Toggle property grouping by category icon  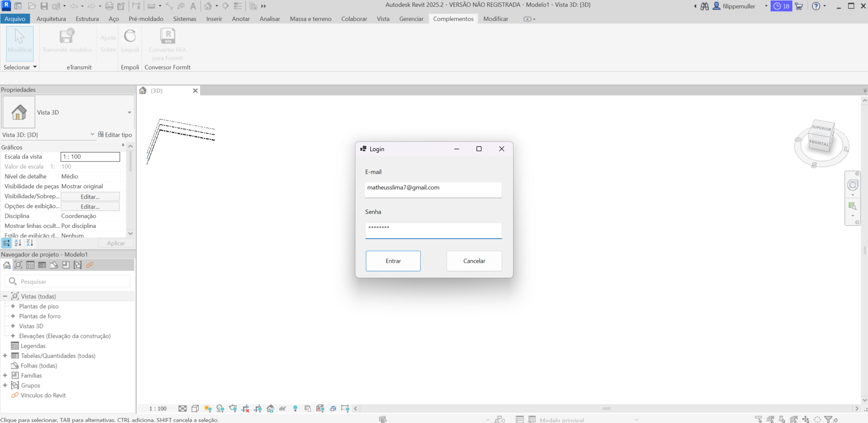pos(6,243)
